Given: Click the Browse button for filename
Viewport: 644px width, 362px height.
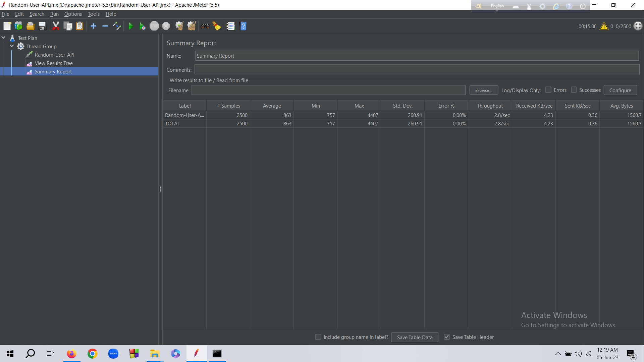Looking at the screenshot, I should coord(483,90).
